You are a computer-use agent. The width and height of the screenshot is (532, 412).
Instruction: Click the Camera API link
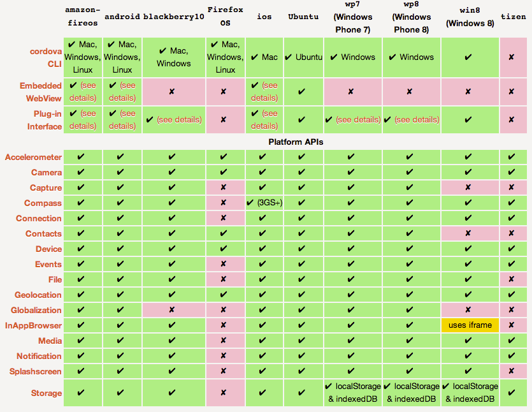(47, 173)
